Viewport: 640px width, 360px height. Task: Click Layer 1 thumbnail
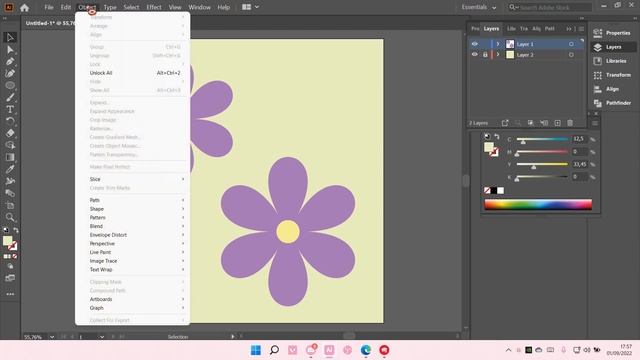(510, 44)
